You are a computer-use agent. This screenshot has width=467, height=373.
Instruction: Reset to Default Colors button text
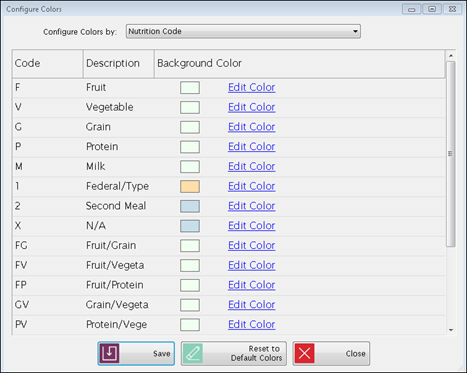256,353
